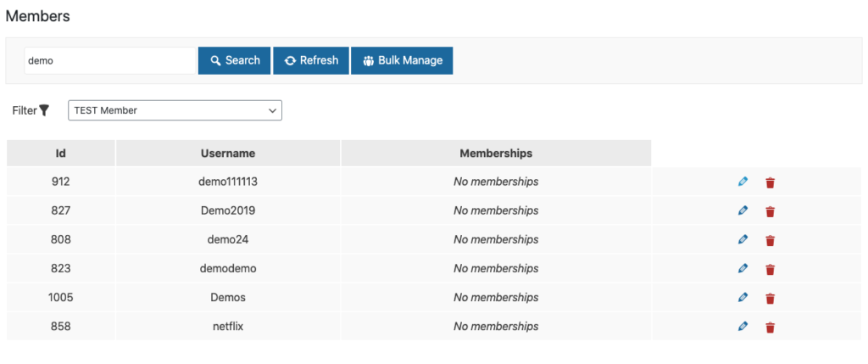Edit member demo24 with pencil icon
This screenshot has width=868, height=364.
click(743, 239)
